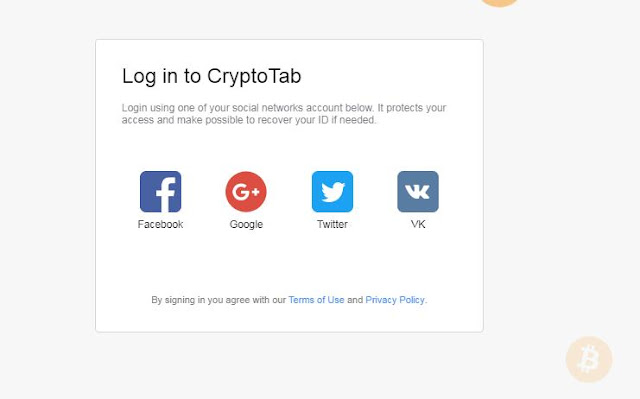Click the faded Bitcoin coin icon
Screen dimensions: 640x399
pyautogui.click(x=589, y=359)
